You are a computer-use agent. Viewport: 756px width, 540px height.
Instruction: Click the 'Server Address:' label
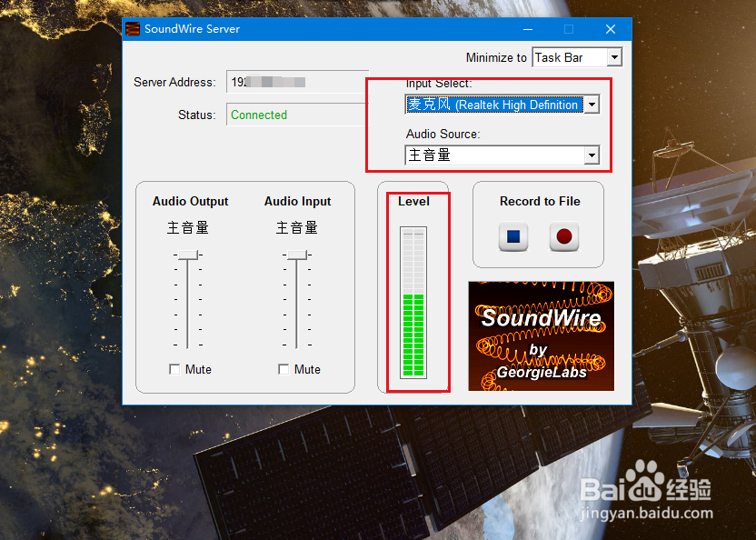pyautogui.click(x=174, y=83)
